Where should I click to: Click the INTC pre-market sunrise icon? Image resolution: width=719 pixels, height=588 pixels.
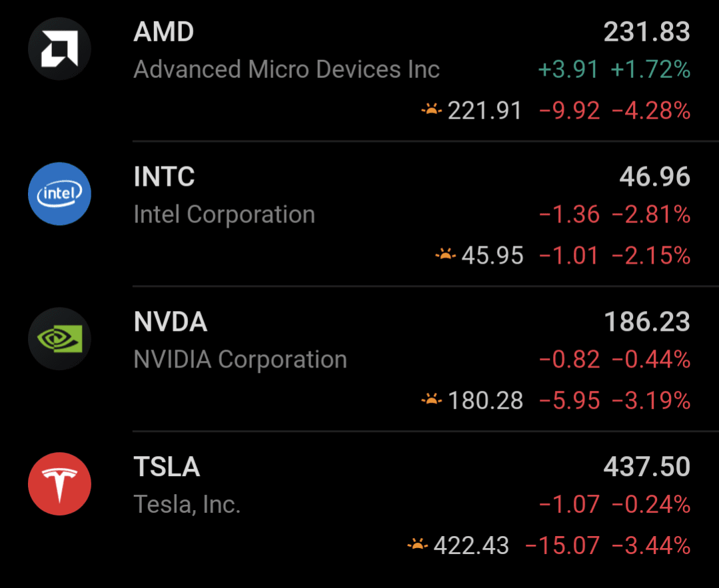click(445, 254)
